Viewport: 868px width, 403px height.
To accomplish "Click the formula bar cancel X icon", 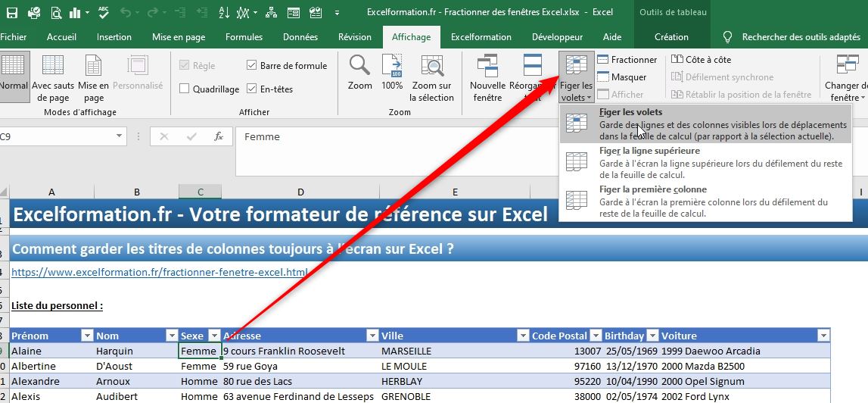I will click(164, 136).
